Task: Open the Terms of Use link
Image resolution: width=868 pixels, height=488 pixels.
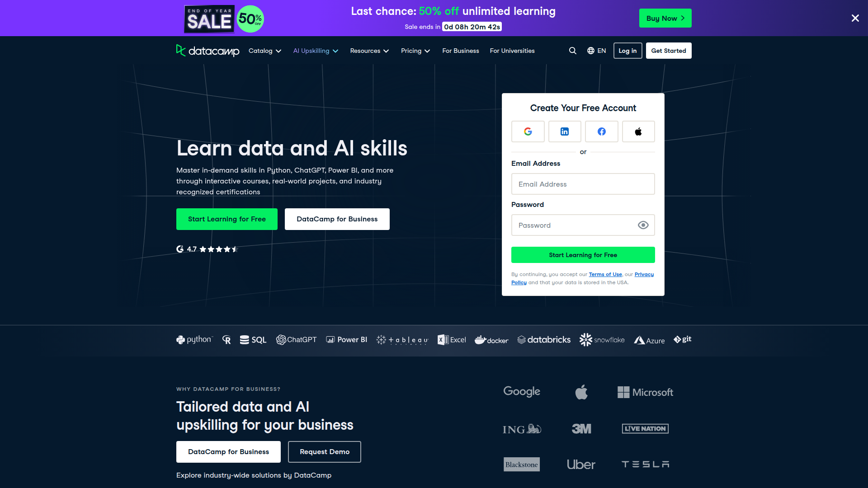Action: [x=605, y=274]
